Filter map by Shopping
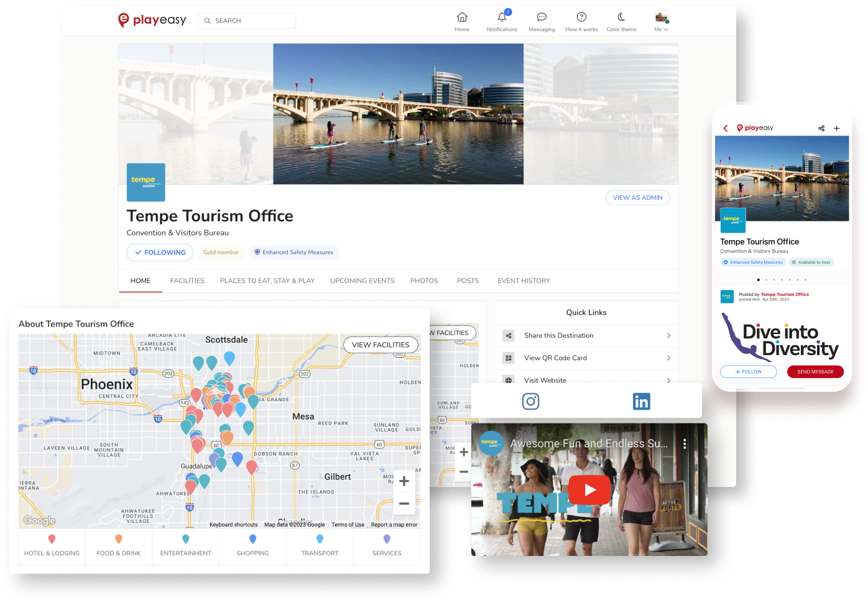The width and height of the screenshot is (868, 602). click(253, 546)
